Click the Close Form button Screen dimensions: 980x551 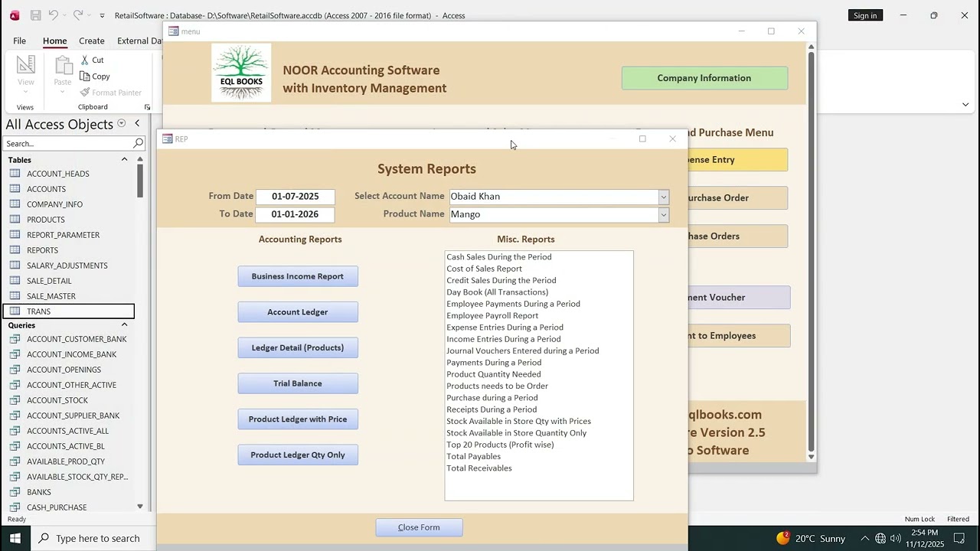(419, 527)
